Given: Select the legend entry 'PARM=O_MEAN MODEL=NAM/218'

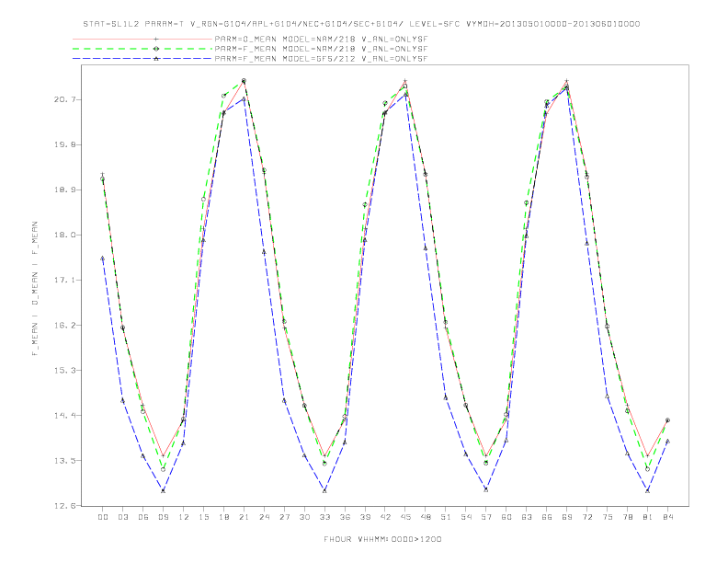Looking at the screenshot, I should click(321, 39).
